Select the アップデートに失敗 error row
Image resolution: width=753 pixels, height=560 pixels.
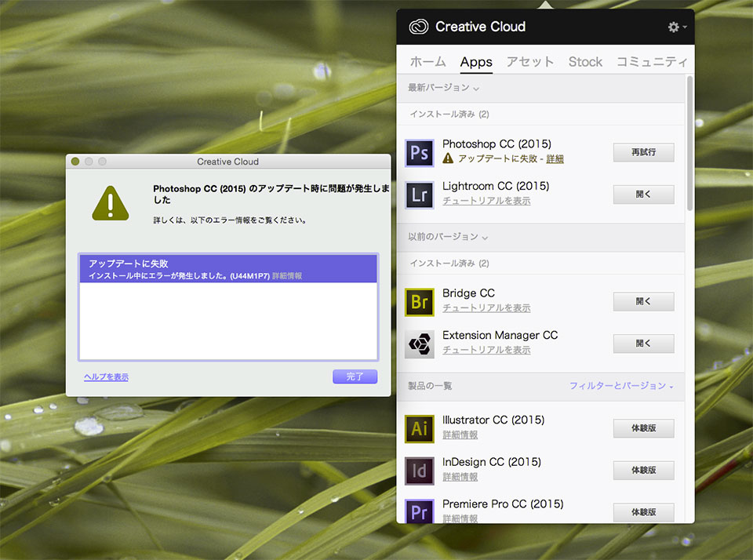(x=228, y=269)
